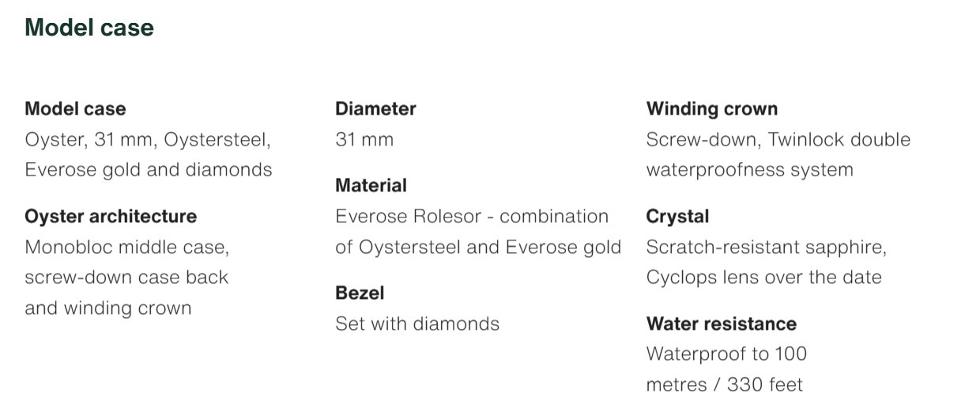The image size is (980, 401).
Task: Click the bold "Bezel" heading
Action: point(360,293)
